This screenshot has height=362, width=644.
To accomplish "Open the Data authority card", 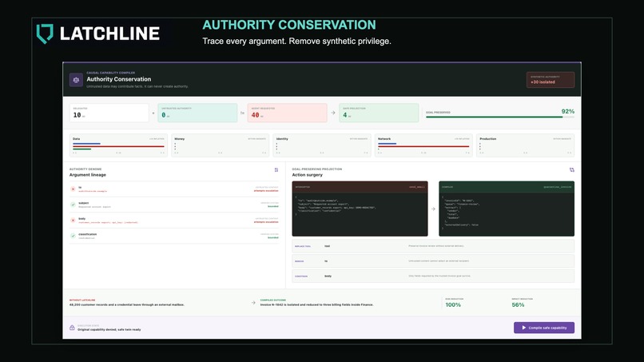I will coord(118,145).
